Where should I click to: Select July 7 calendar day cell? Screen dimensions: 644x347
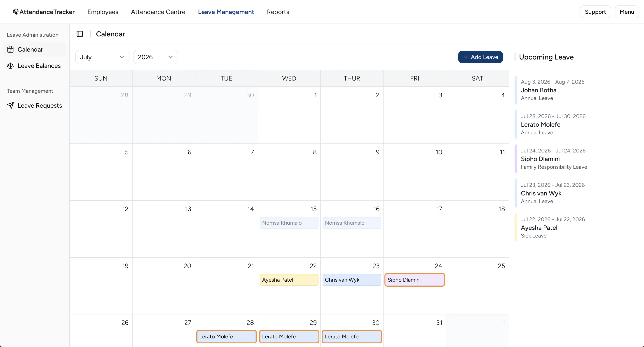click(x=227, y=172)
